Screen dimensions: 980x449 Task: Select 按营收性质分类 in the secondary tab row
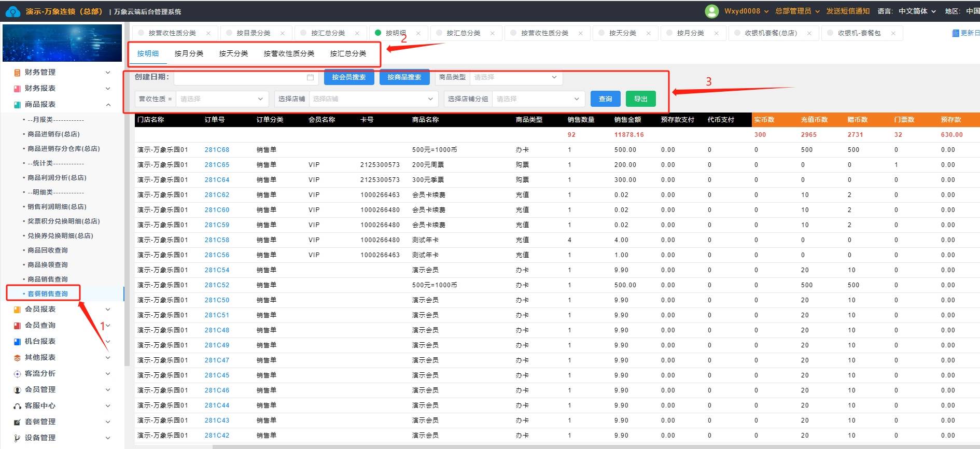(289, 53)
